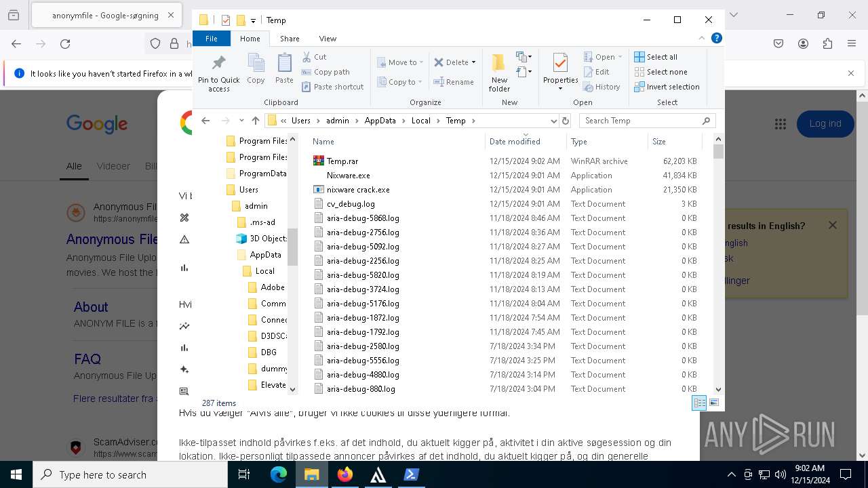Sort by the Size column header
The height and width of the screenshot is (488, 868).
tap(675, 142)
